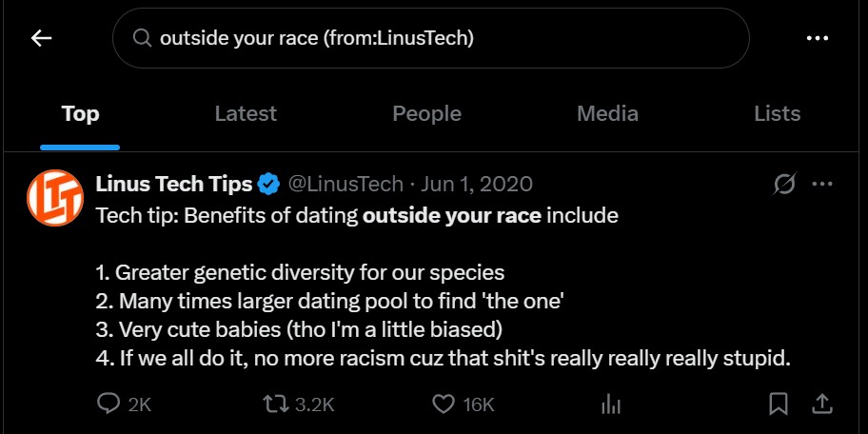
Task: Click the blue verified badge
Action: 269,184
